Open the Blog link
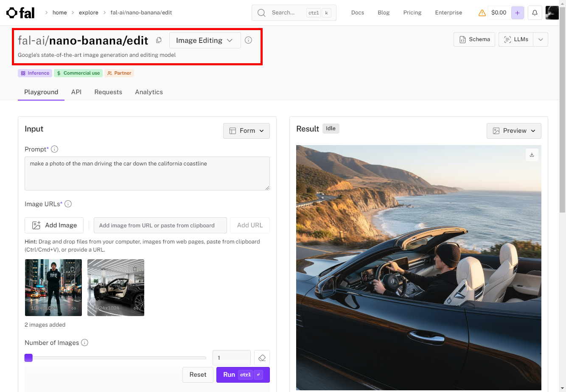Image resolution: width=566 pixels, height=392 pixels. click(x=384, y=13)
